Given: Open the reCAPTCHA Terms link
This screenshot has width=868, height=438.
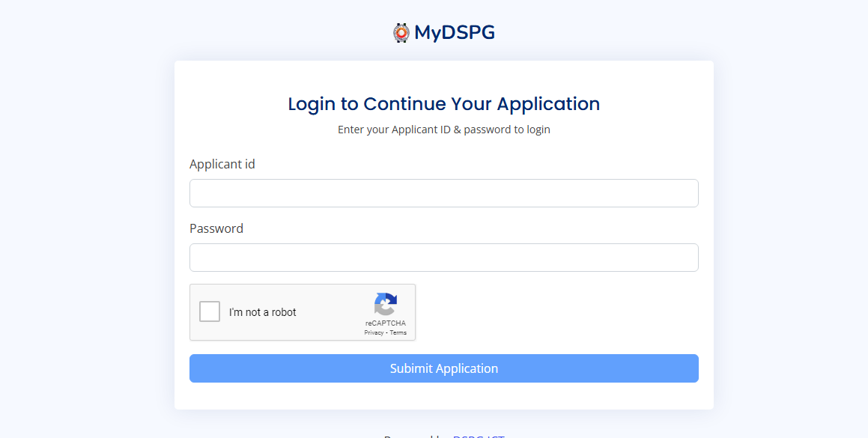Looking at the screenshot, I should [398, 332].
